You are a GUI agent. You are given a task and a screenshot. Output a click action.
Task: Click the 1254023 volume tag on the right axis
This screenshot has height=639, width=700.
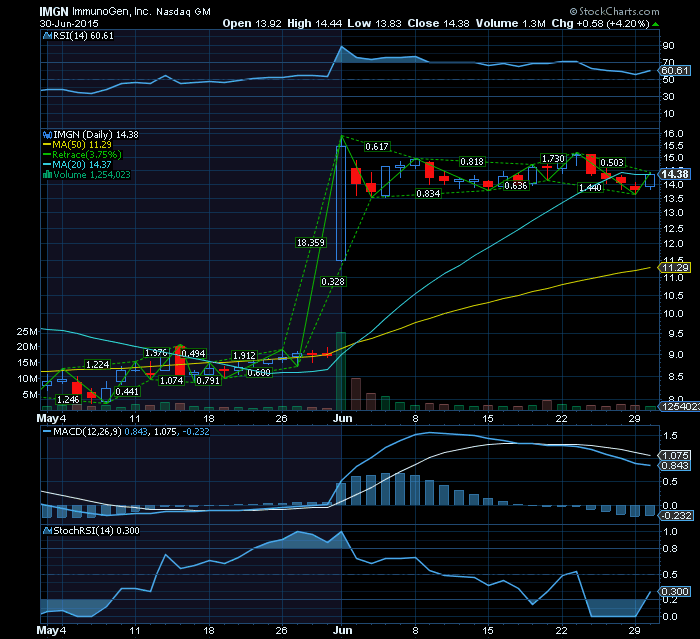(679, 406)
